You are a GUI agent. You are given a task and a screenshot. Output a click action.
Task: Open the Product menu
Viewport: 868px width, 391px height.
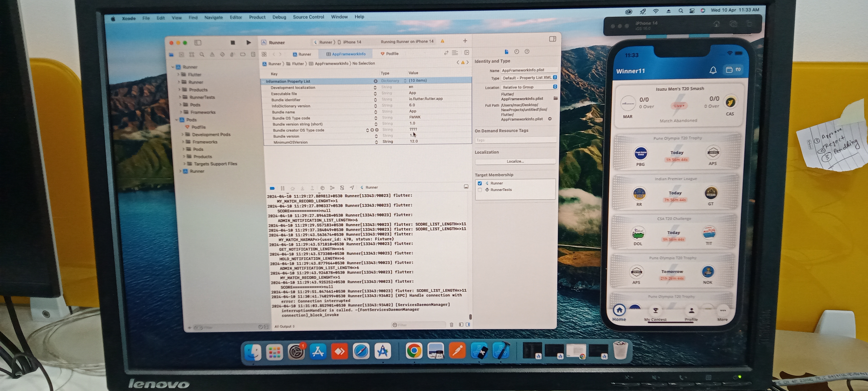pos(257,17)
